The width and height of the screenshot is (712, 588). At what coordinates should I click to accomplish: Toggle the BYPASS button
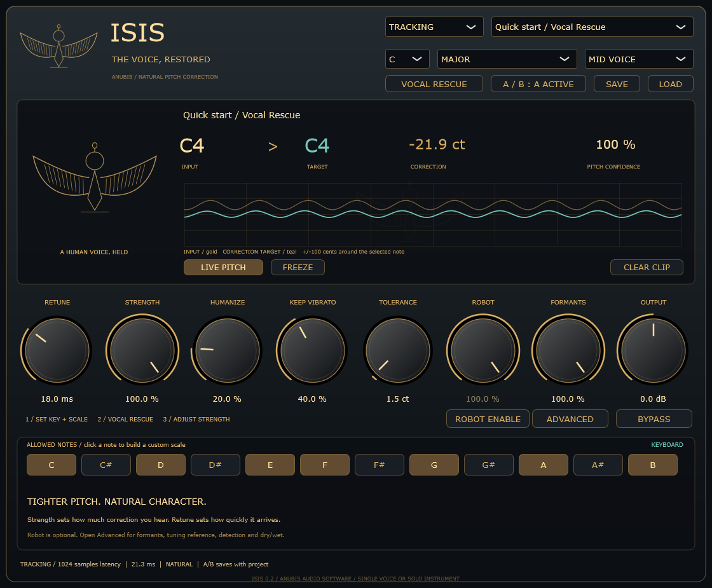tap(654, 419)
